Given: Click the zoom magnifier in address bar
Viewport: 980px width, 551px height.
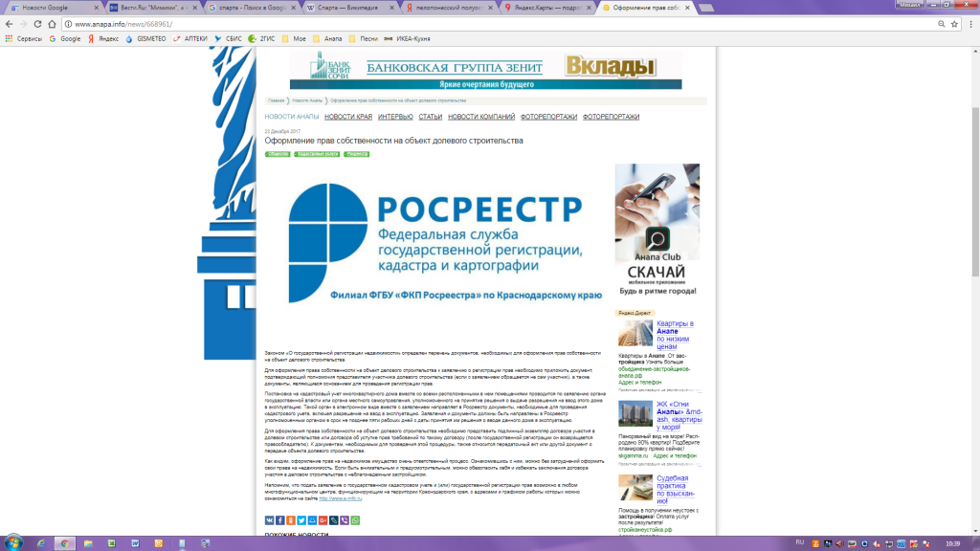Looking at the screenshot, I should pyautogui.click(x=942, y=24).
